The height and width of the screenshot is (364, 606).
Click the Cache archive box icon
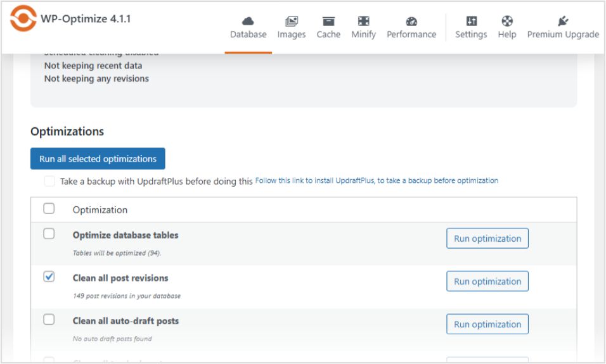pos(328,21)
